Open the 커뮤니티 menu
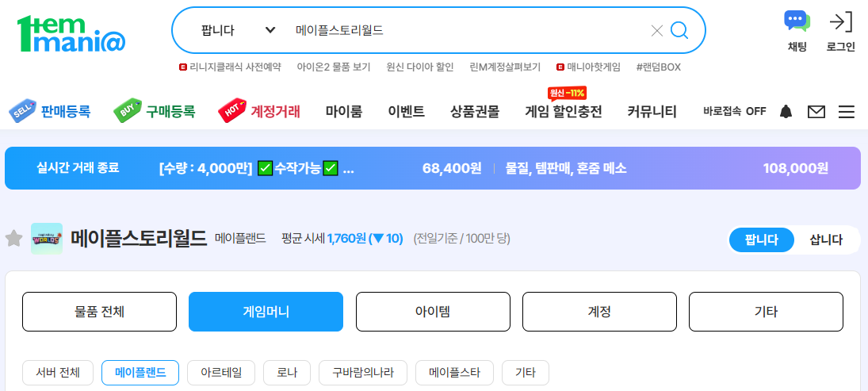 [x=652, y=112]
